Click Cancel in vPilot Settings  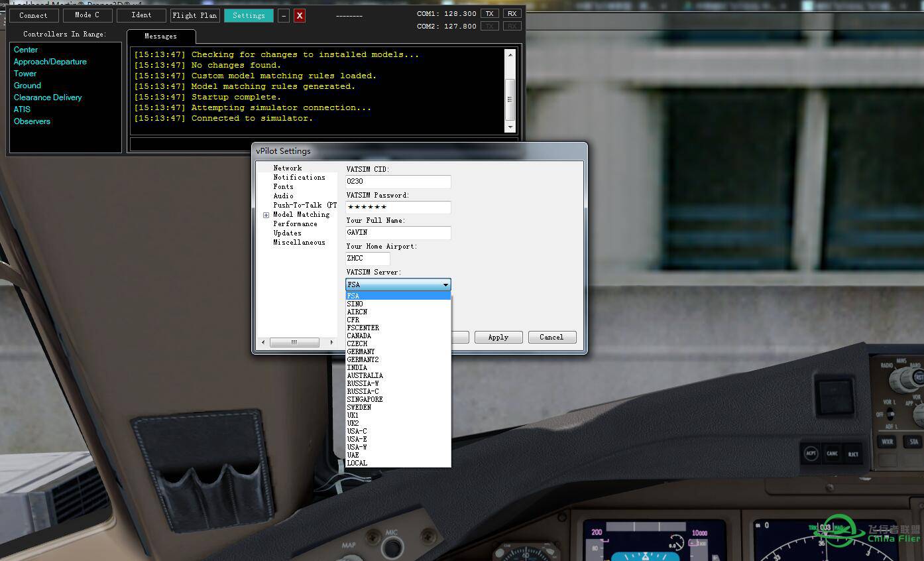point(551,337)
